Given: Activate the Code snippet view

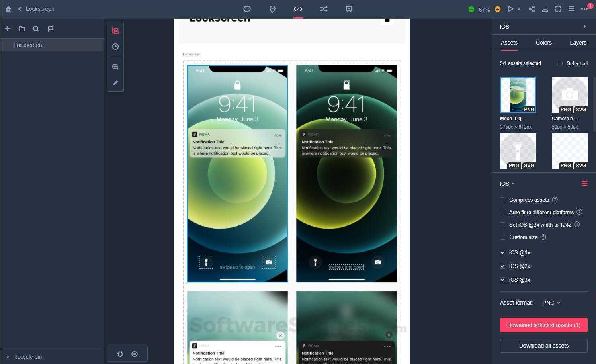Looking at the screenshot, I should [x=298, y=9].
